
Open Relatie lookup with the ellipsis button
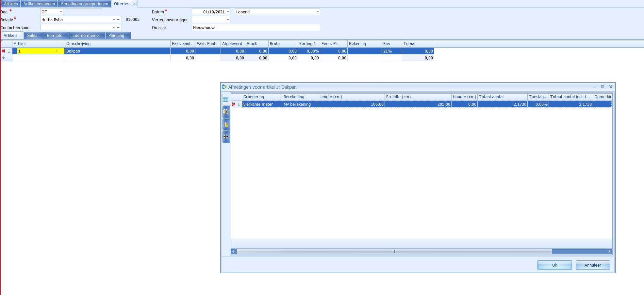[x=119, y=20]
